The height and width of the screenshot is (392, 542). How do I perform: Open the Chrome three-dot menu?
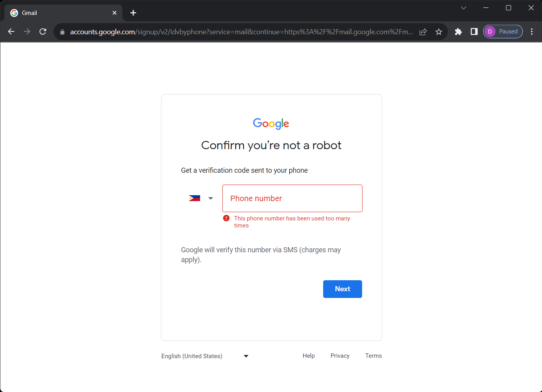coord(532,31)
